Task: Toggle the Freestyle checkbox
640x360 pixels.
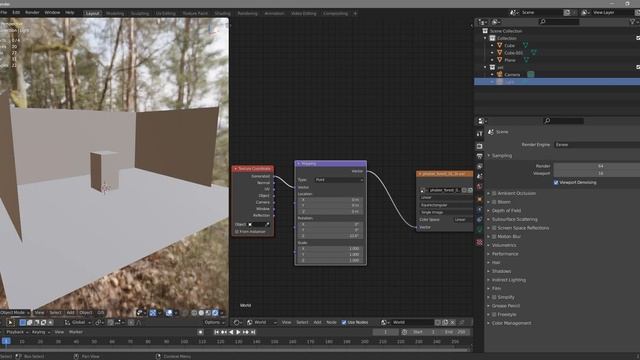Action: coord(494,314)
